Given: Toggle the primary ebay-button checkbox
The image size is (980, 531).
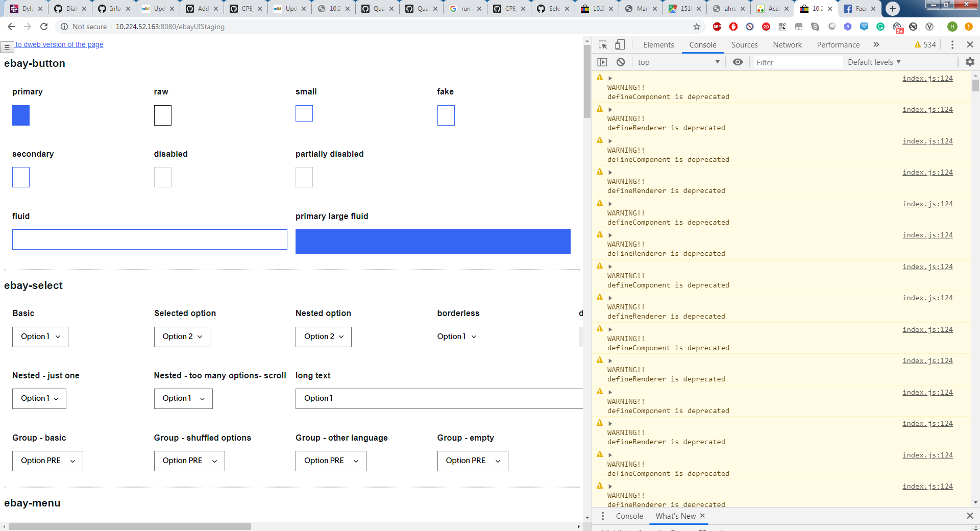Looking at the screenshot, I should coord(21,115).
